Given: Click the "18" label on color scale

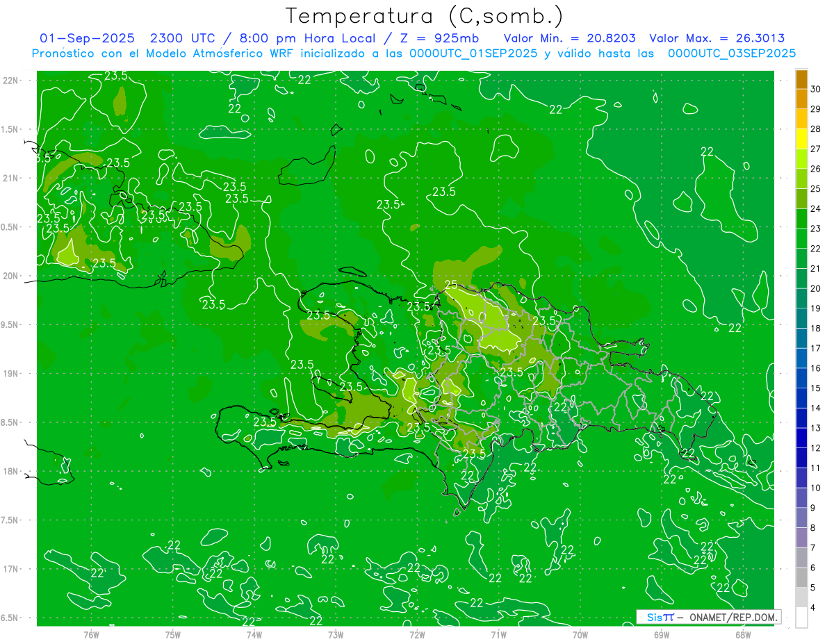Looking at the screenshot, I should click(816, 328).
